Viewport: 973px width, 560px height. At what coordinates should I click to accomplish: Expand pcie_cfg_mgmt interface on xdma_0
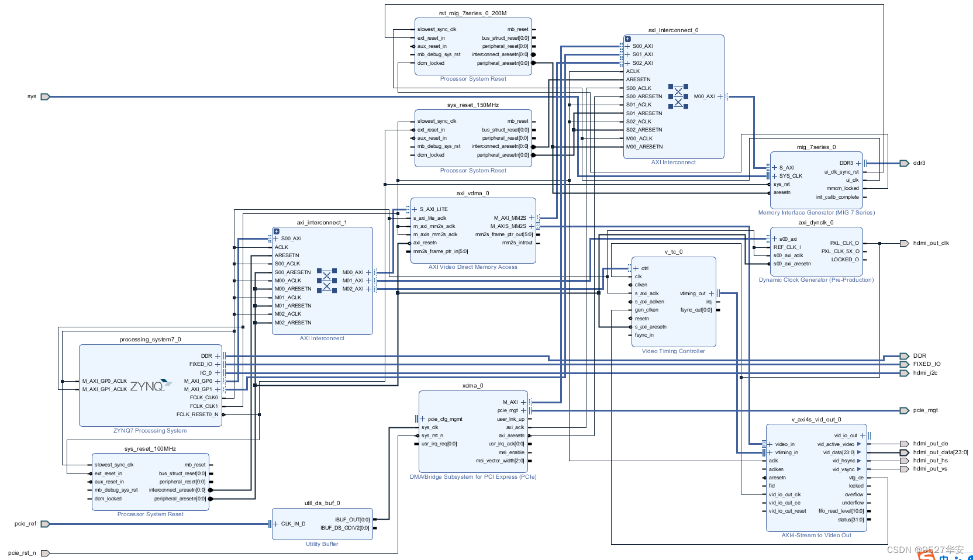click(x=423, y=419)
